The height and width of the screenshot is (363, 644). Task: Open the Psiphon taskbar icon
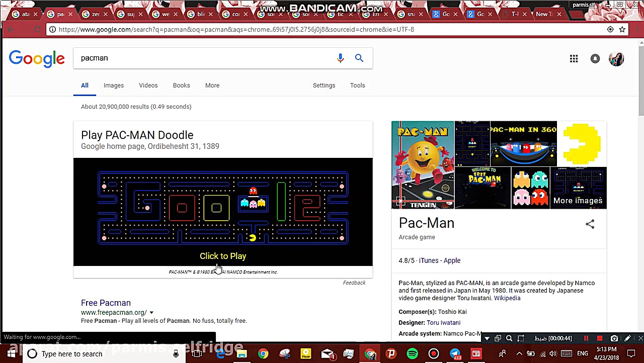[391, 354]
